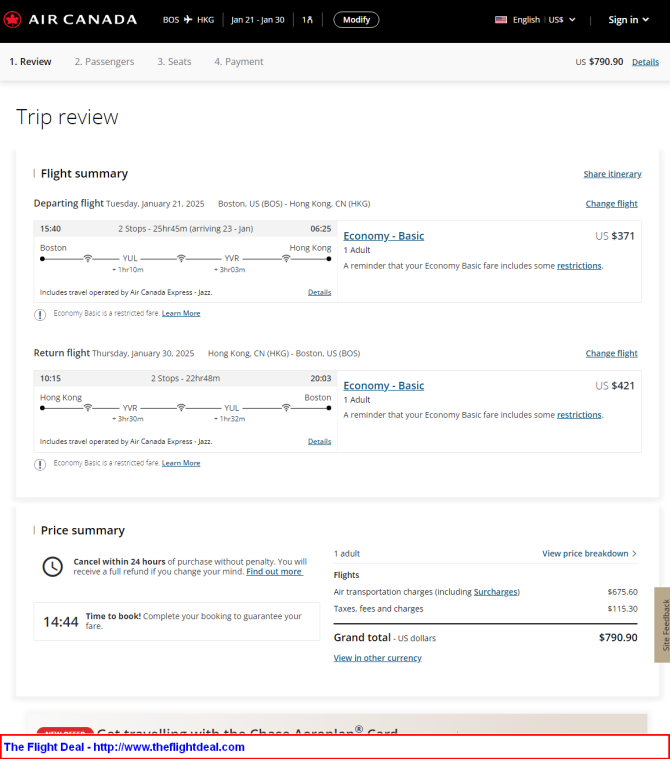
Task: Click the 2 Stops - 25hr45m duration text
Action: [185, 228]
